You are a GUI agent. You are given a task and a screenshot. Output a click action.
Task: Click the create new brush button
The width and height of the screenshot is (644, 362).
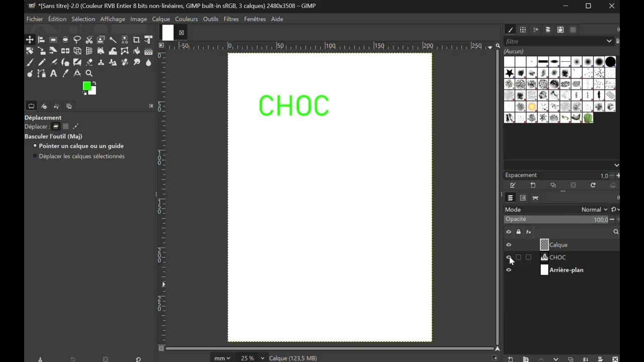[x=533, y=185]
